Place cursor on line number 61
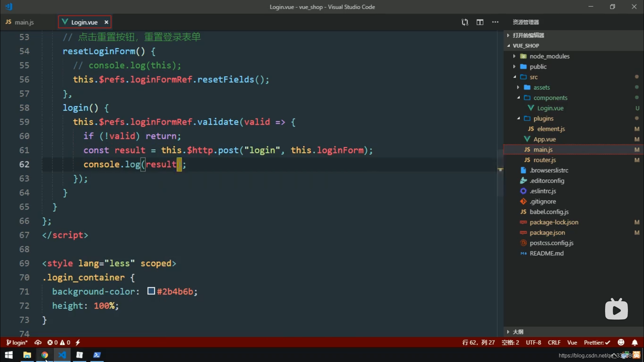 pos(24,150)
